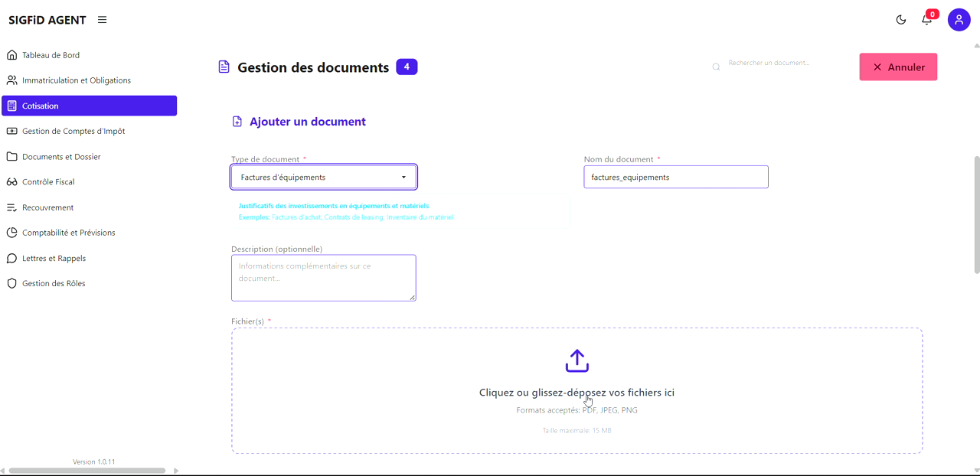The height and width of the screenshot is (476, 980).
Task: Collapse the sidebar with the hamburger icon
Action: pos(102,20)
